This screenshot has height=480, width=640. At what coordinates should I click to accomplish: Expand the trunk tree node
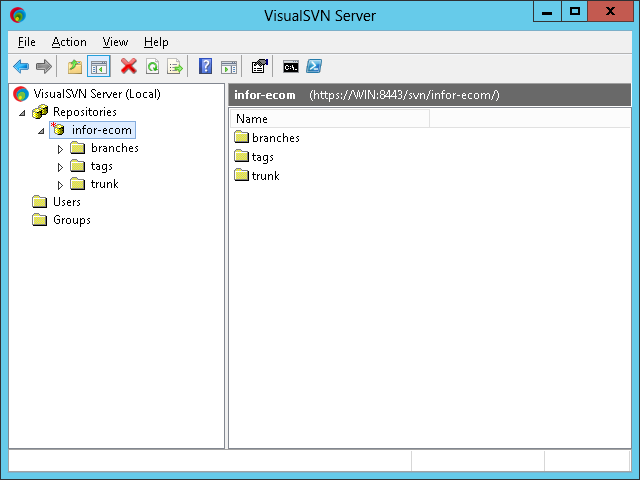coord(60,185)
